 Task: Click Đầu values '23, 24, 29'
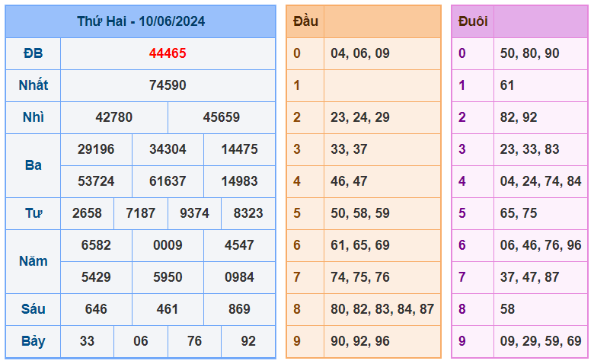(x=360, y=117)
